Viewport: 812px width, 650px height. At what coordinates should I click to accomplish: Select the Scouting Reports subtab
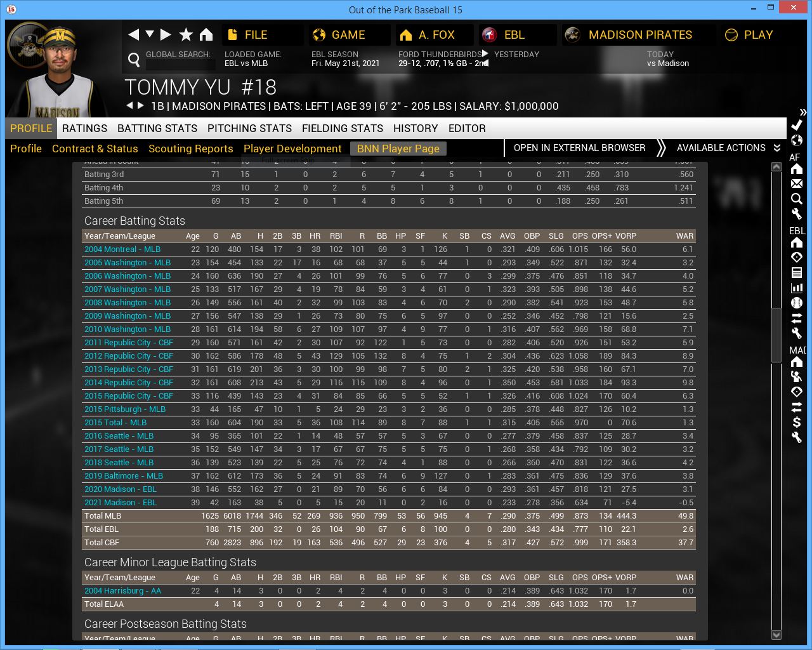coord(190,149)
